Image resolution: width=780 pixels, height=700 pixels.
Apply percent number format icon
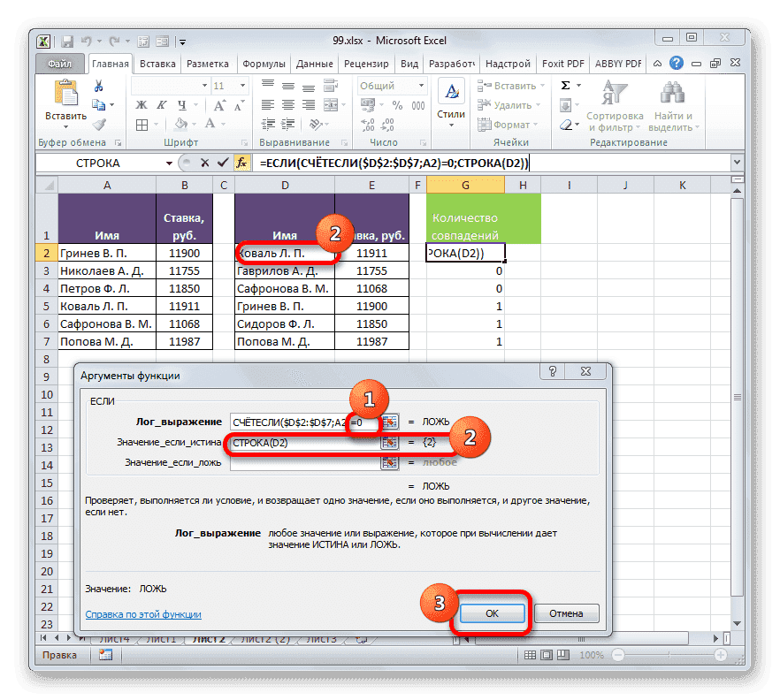(x=398, y=104)
